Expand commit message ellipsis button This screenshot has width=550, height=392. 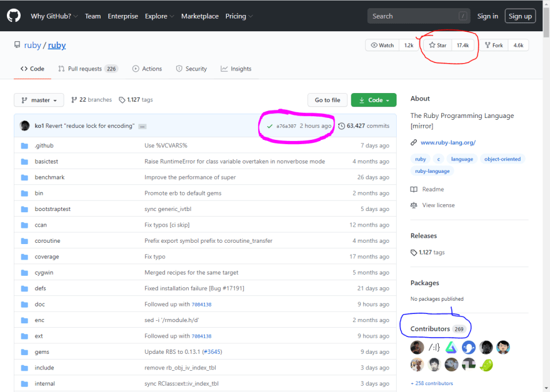tap(142, 127)
